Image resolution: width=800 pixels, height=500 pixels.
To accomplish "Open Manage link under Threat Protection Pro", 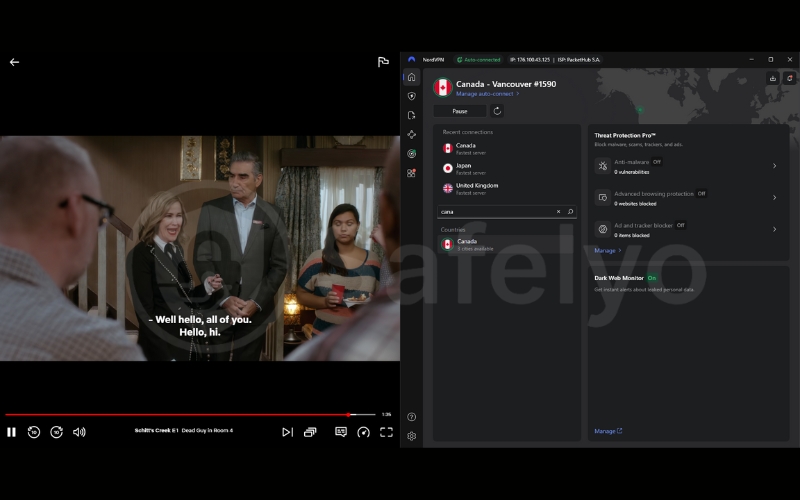I will tap(608, 251).
